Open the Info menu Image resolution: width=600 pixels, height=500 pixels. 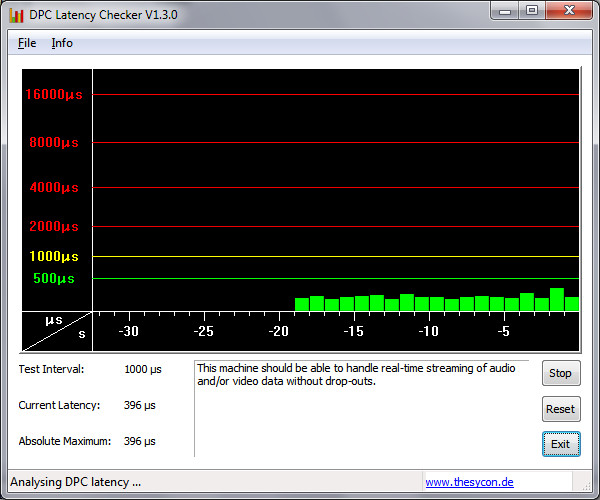click(x=62, y=43)
